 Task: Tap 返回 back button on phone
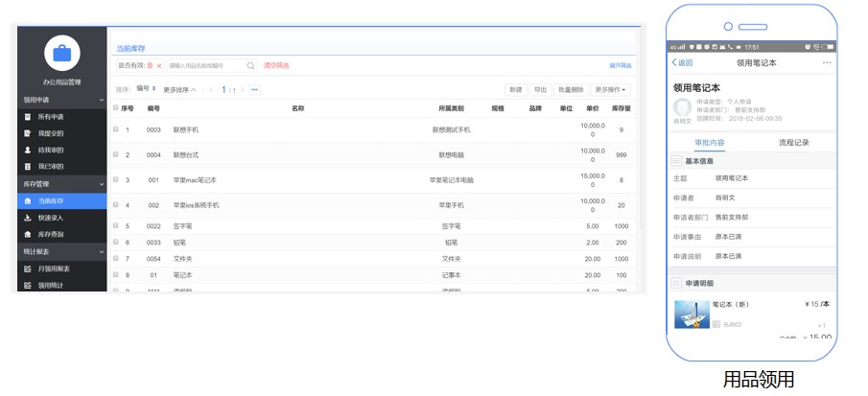(x=683, y=62)
